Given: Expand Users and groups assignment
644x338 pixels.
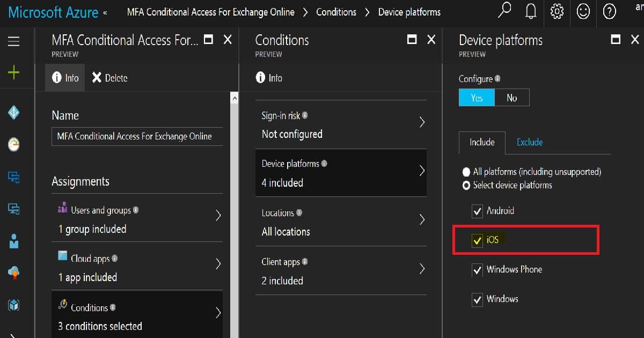Looking at the screenshot, I should pos(137,218).
